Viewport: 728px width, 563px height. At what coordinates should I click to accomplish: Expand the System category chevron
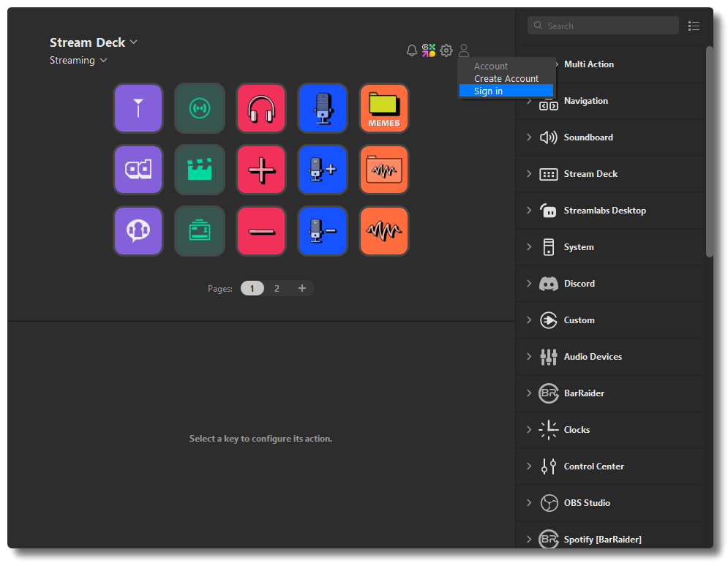[529, 247]
